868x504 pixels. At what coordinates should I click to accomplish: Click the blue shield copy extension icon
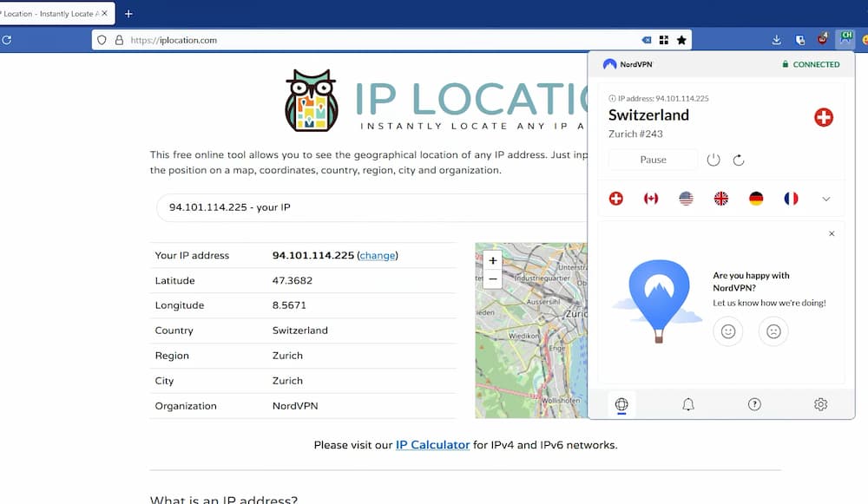[x=800, y=40]
